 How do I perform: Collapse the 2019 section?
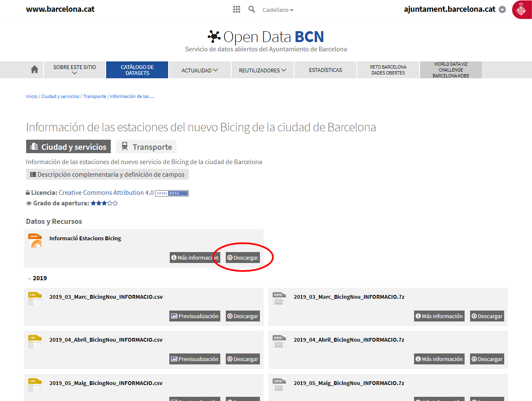click(37, 278)
